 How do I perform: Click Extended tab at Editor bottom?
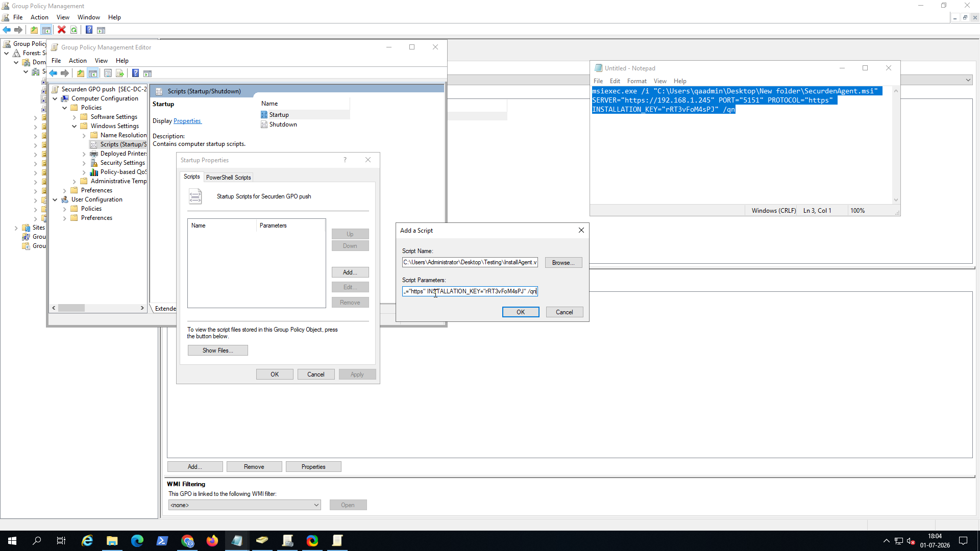click(x=165, y=309)
